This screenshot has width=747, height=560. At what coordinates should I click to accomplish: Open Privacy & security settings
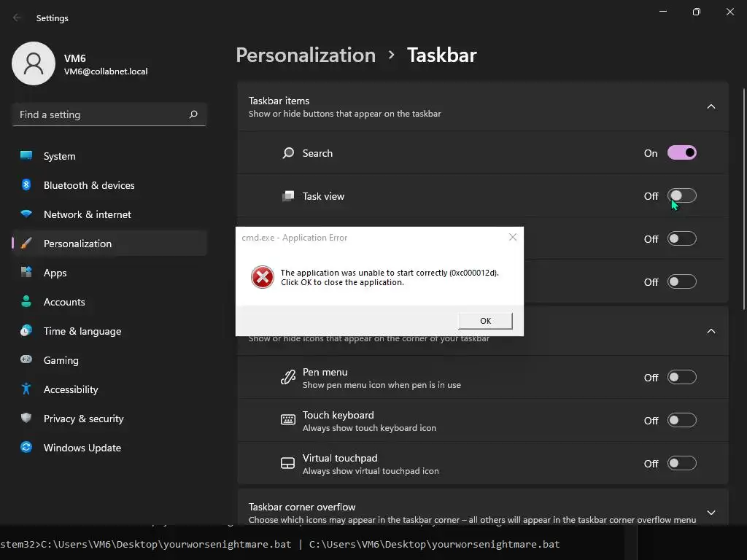(109, 418)
